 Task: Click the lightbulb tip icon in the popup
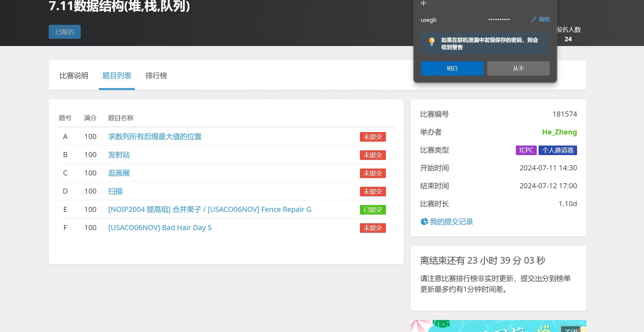[x=431, y=42]
